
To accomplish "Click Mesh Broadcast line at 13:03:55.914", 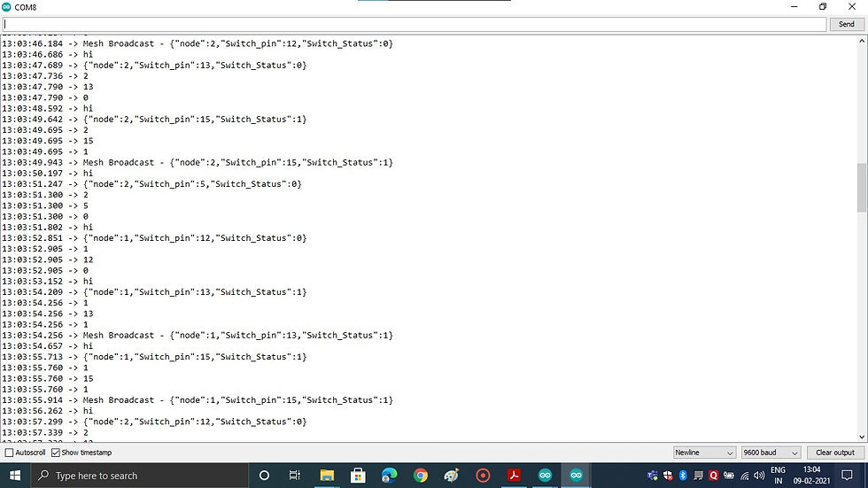I will coord(197,400).
